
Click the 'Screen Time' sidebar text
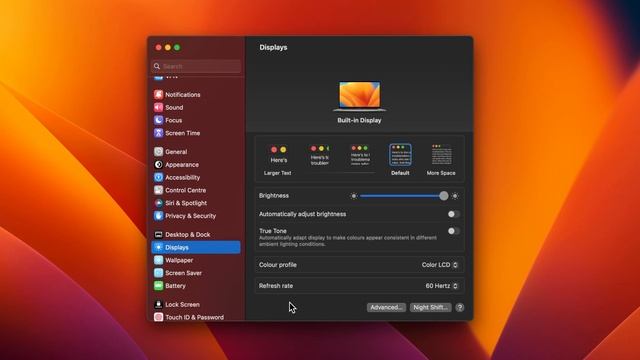(182, 133)
